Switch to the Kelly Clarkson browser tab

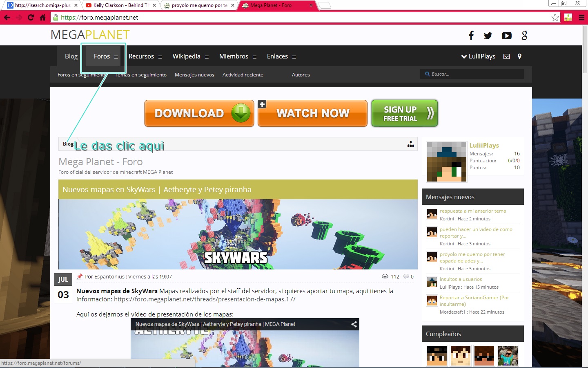pos(120,5)
